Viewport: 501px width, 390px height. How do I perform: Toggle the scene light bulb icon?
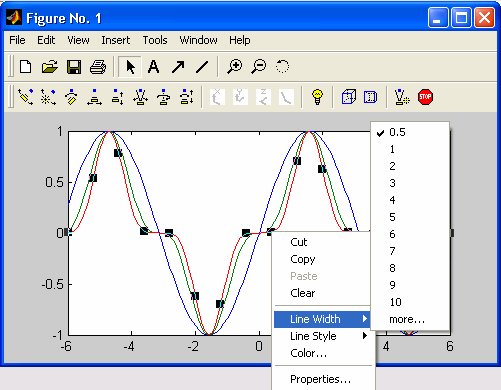317,97
